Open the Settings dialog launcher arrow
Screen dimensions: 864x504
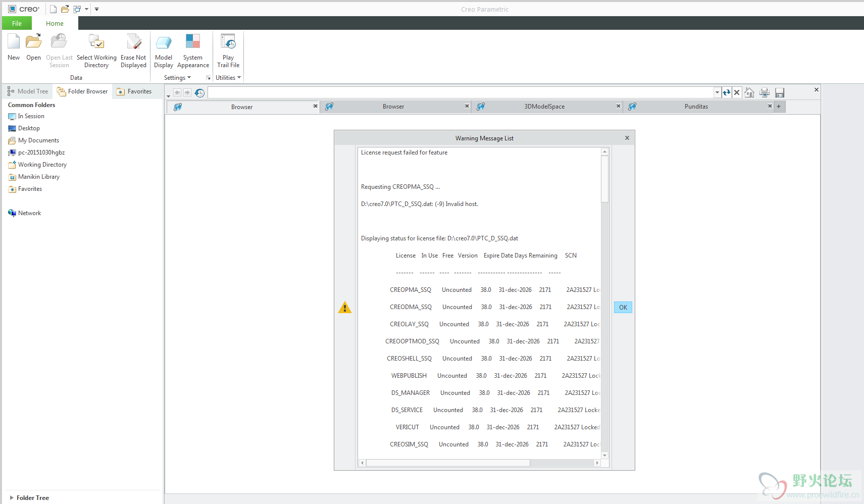(x=208, y=78)
